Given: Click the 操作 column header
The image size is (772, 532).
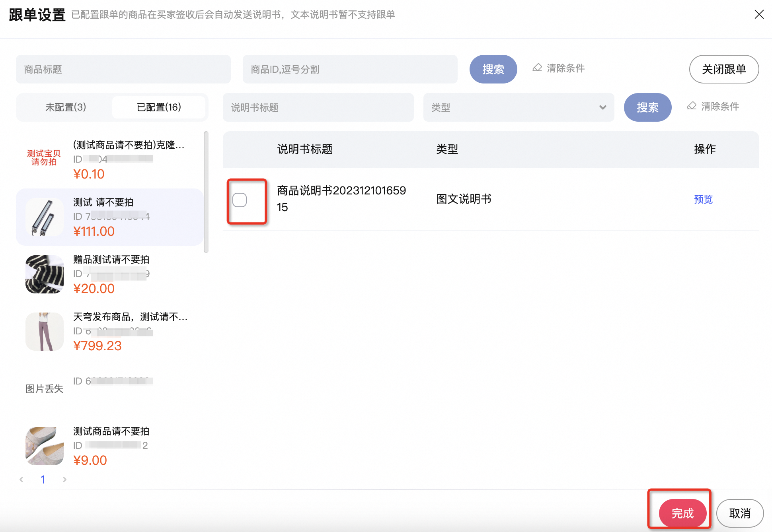Looking at the screenshot, I should 705,149.
